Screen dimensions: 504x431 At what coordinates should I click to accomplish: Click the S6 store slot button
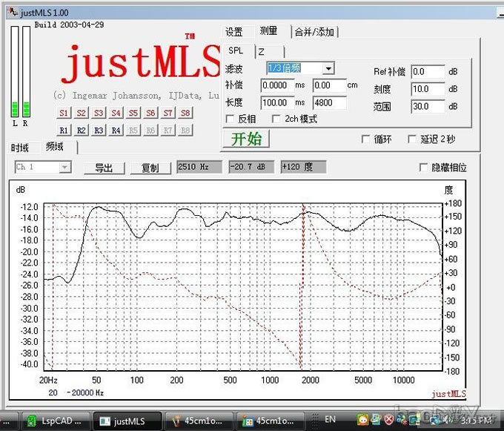pyautogui.click(x=150, y=113)
